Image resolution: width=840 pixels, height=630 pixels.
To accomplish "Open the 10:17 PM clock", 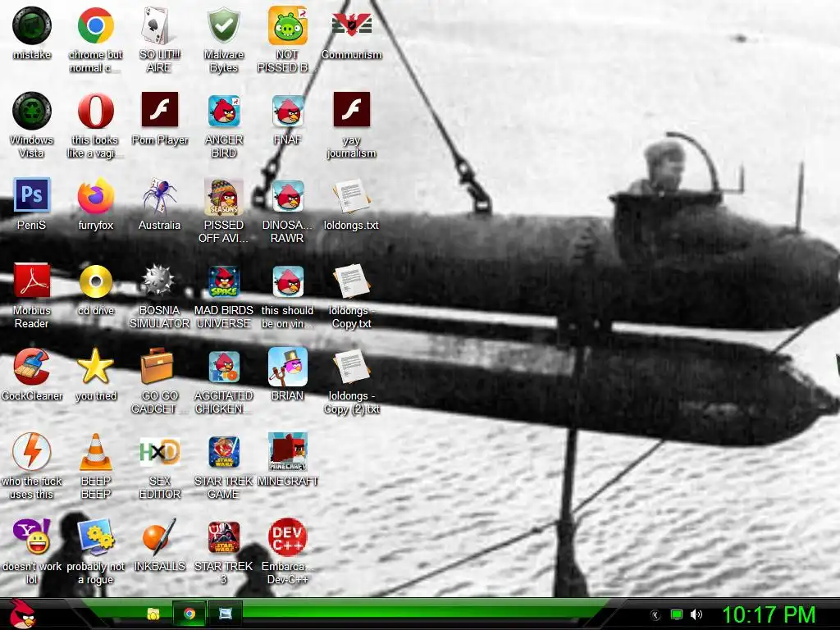I will pos(769,614).
